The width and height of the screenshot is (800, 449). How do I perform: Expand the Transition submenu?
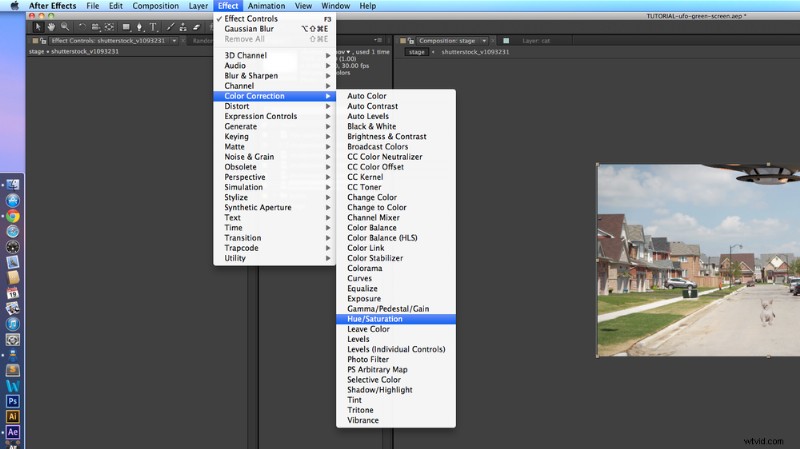(x=274, y=238)
